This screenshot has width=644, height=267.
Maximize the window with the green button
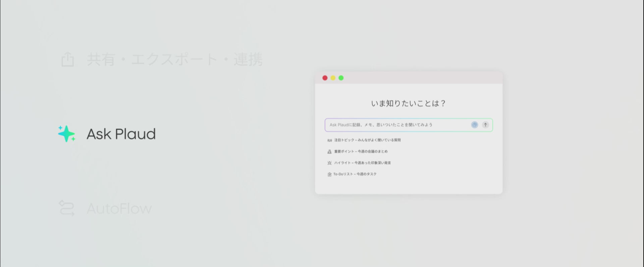341,78
